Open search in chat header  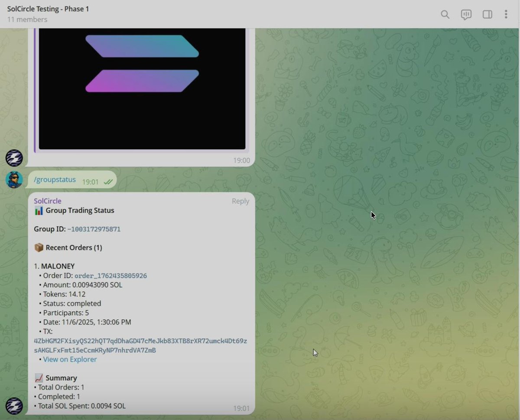tap(445, 15)
